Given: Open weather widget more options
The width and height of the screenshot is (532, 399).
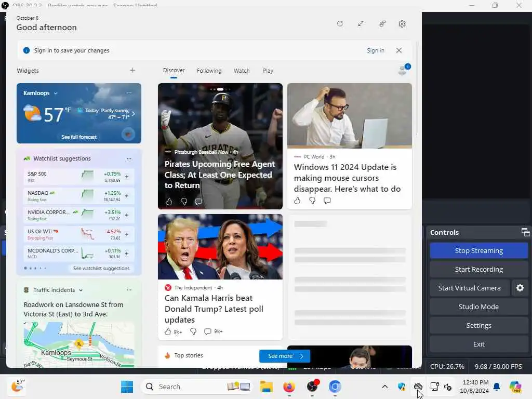Looking at the screenshot, I should click(x=129, y=92).
